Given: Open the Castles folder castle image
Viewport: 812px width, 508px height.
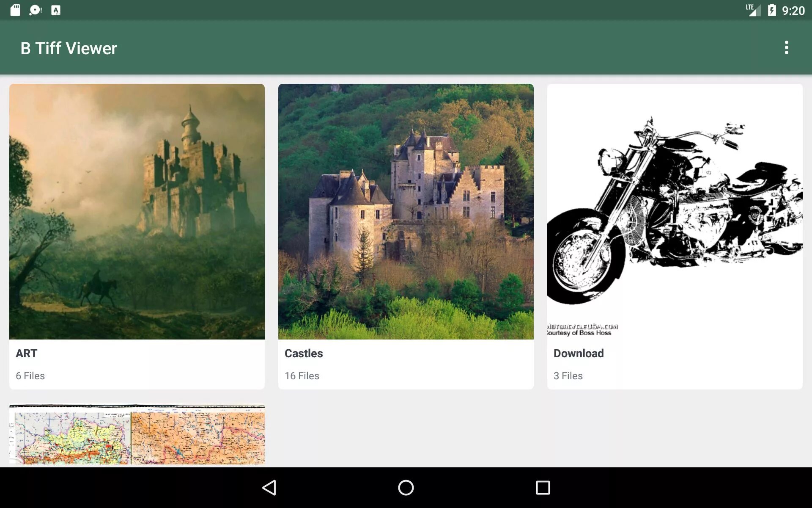Looking at the screenshot, I should [x=406, y=212].
